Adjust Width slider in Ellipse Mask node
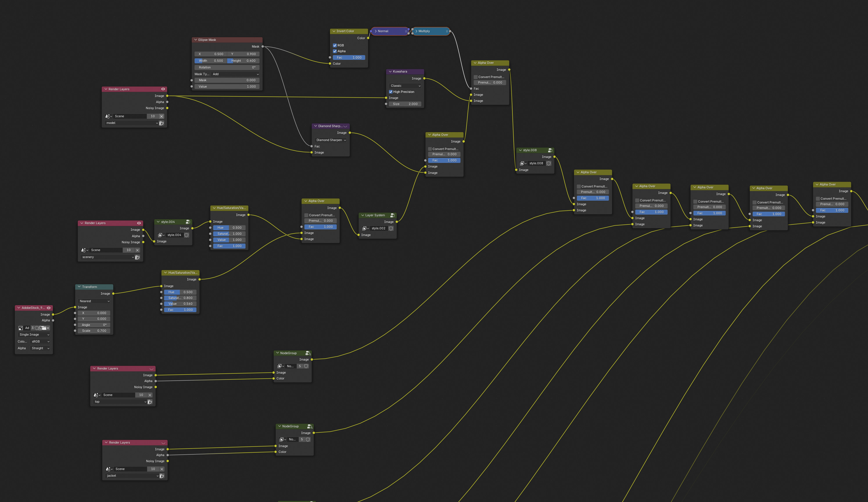 point(210,61)
